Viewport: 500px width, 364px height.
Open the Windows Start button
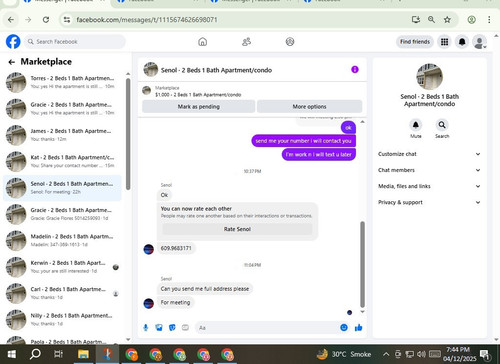(x=12, y=354)
